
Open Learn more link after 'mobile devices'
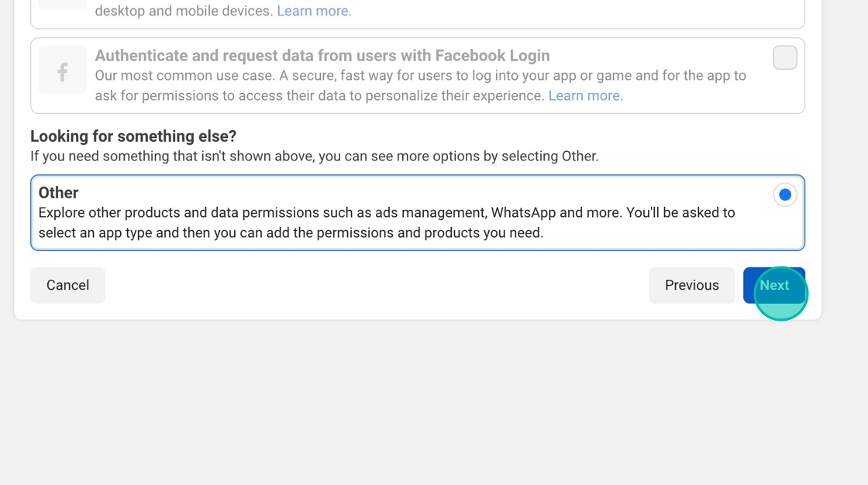click(314, 12)
